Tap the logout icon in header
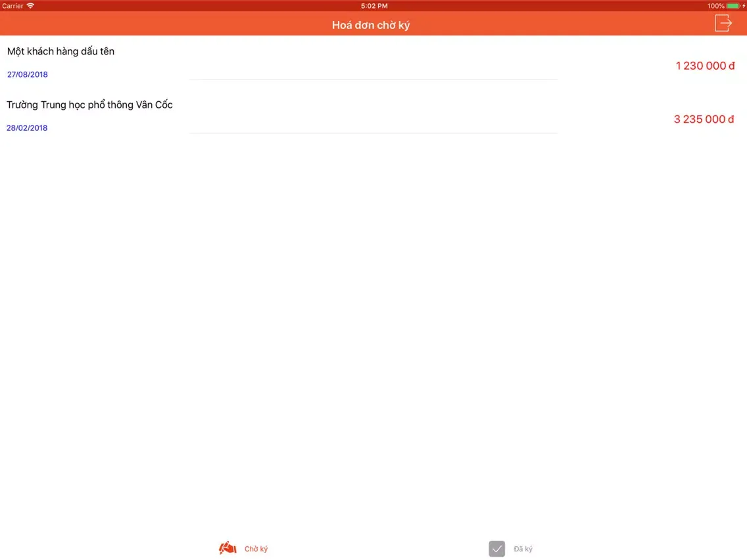747x560 pixels. [x=723, y=23]
